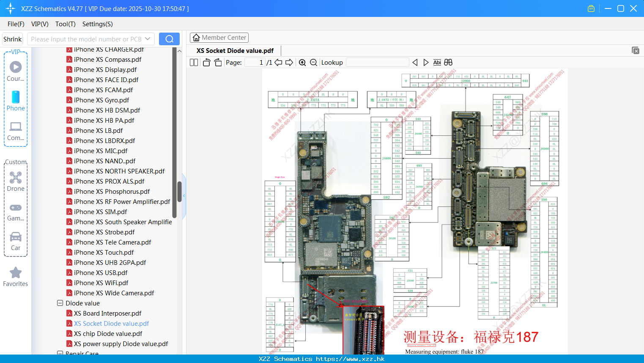Image resolution: width=644 pixels, height=363 pixels.
Task: Open iPhone XS FACE ID.pdf
Action: coord(106,80)
